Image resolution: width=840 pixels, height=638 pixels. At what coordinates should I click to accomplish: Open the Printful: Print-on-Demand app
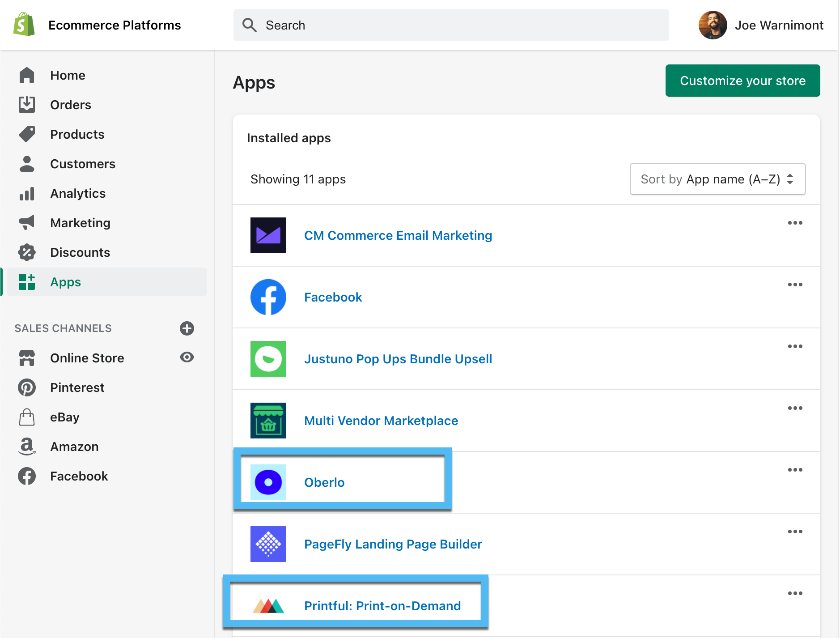tap(382, 606)
